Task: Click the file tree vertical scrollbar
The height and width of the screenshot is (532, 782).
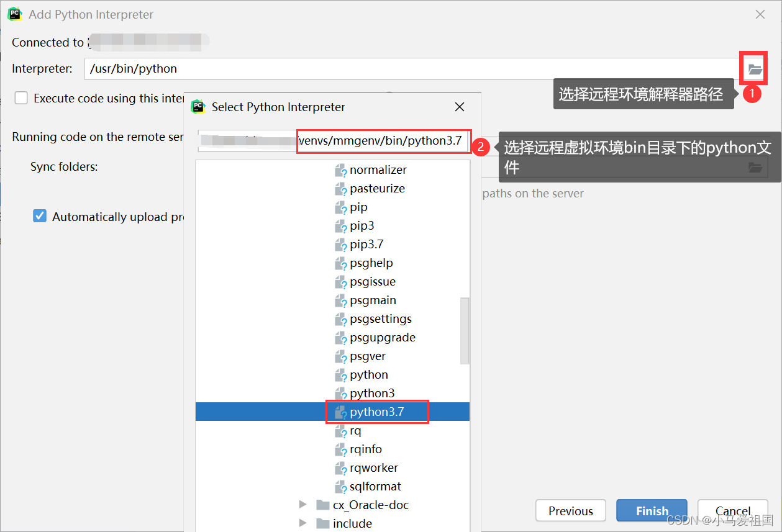Action: [465, 331]
